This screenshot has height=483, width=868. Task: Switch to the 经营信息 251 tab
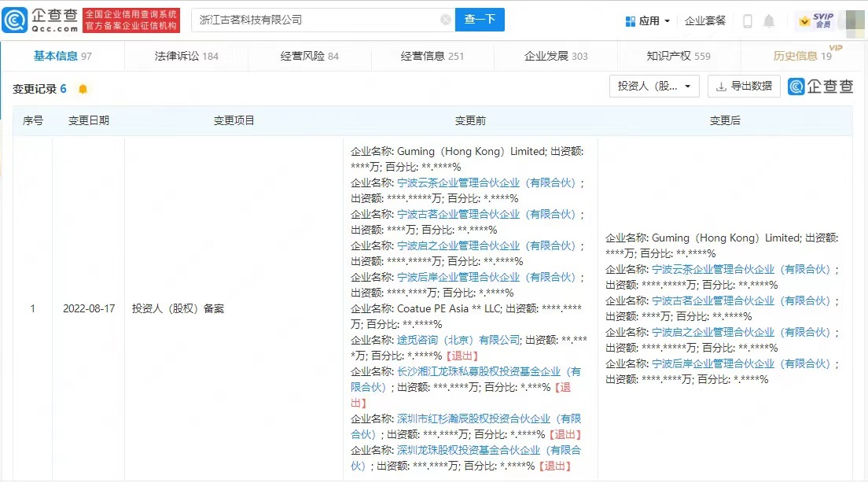coord(432,56)
